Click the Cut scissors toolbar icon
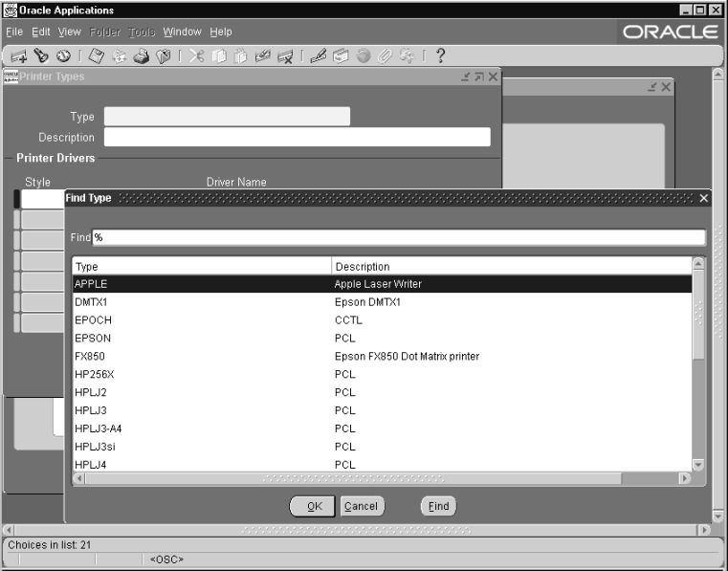Viewport: 728px width, 571px height. (x=196, y=56)
